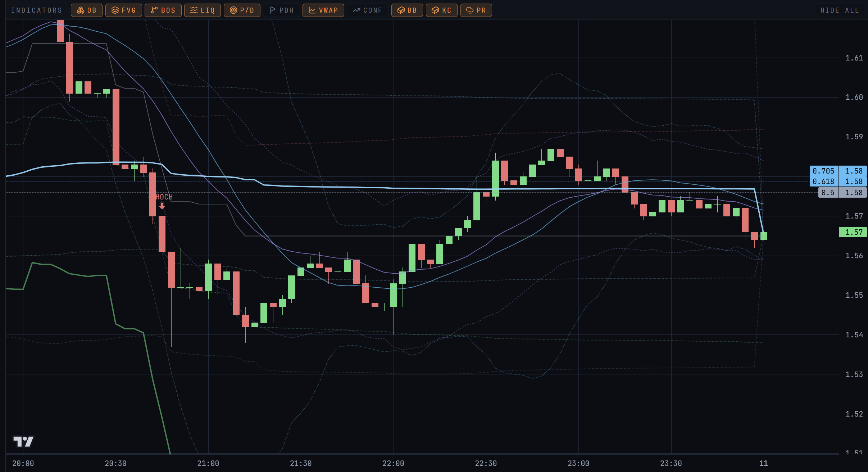Click the 20:30 time axis label
The width and height of the screenshot is (868, 472).
[115, 463]
